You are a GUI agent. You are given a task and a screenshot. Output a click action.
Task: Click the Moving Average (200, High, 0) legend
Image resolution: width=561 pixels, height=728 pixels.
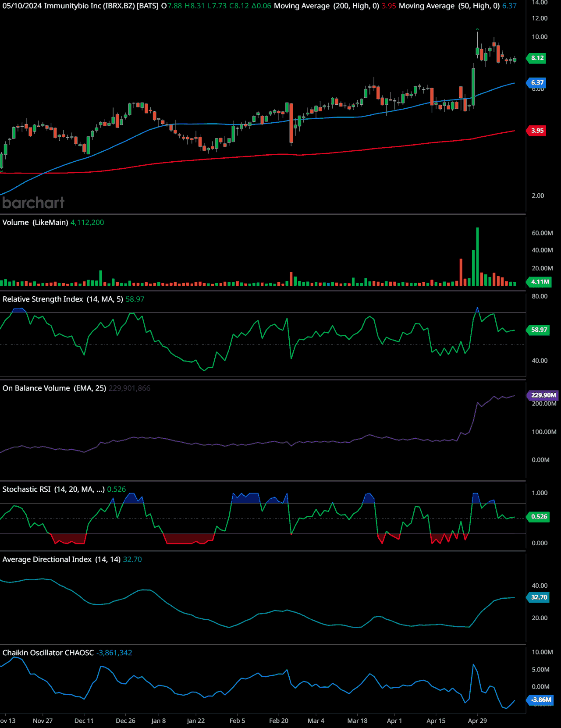pos(327,6)
